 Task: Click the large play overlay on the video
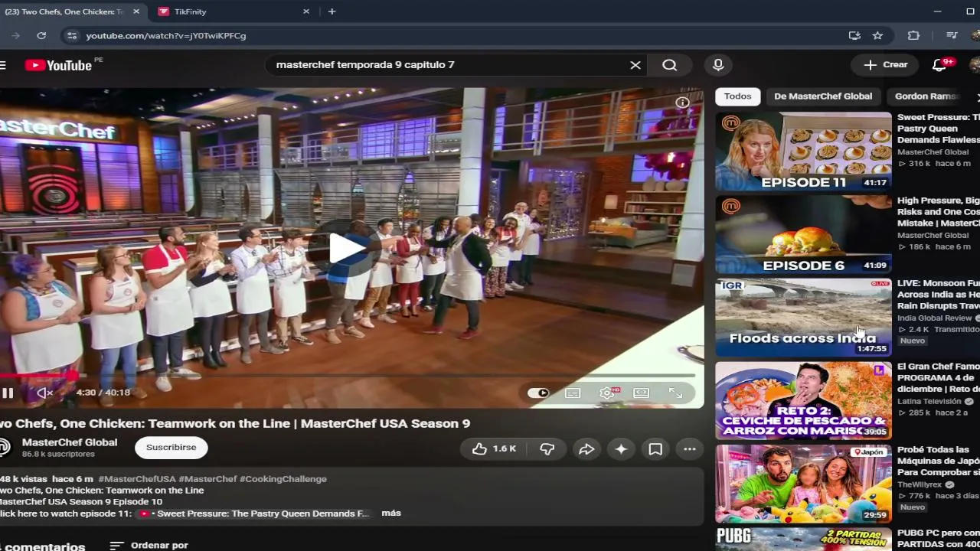point(348,248)
